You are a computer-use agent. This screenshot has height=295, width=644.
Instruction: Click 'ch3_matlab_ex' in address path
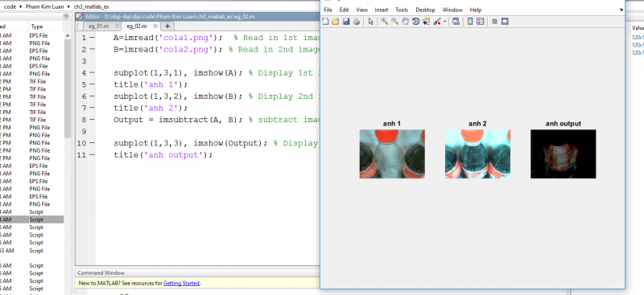(x=91, y=6)
